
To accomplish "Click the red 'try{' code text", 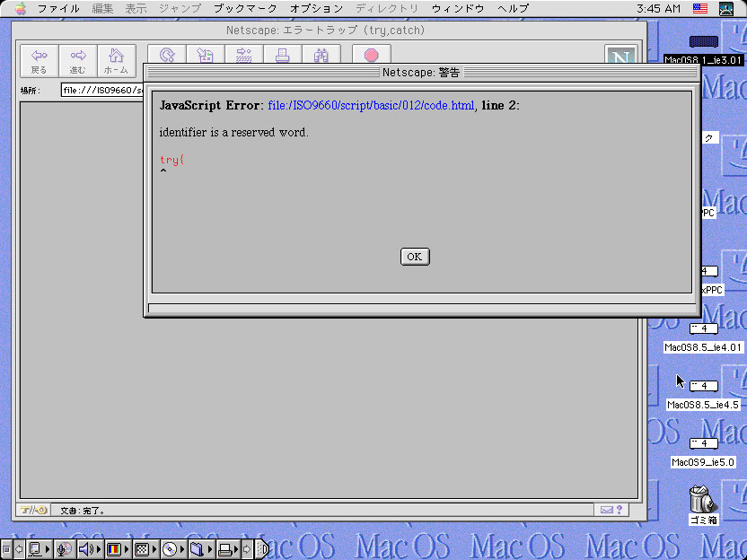I will click(x=172, y=160).
